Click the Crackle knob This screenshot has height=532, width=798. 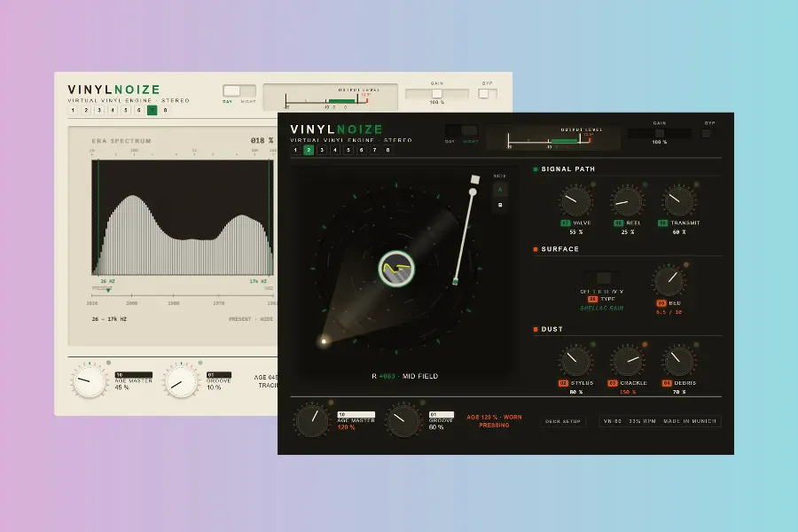[x=628, y=361]
